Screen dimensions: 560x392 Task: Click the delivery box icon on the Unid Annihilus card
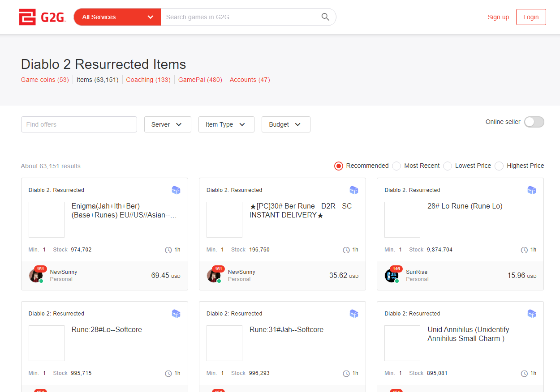point(532,314)
